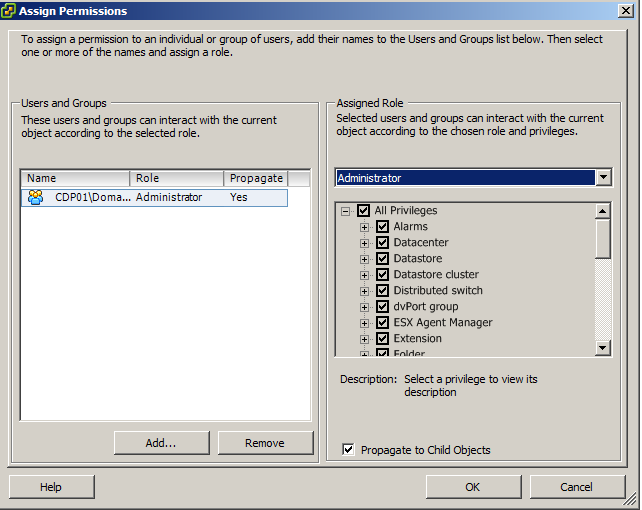Expand the ESX Agent Manager node
The width and height of the screenshot is (642, 510).
pos(365,323)
